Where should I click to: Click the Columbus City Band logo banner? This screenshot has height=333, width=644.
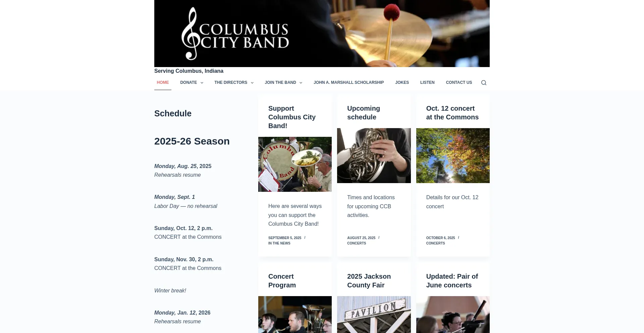pyautogui.click(x=322, y=34)
